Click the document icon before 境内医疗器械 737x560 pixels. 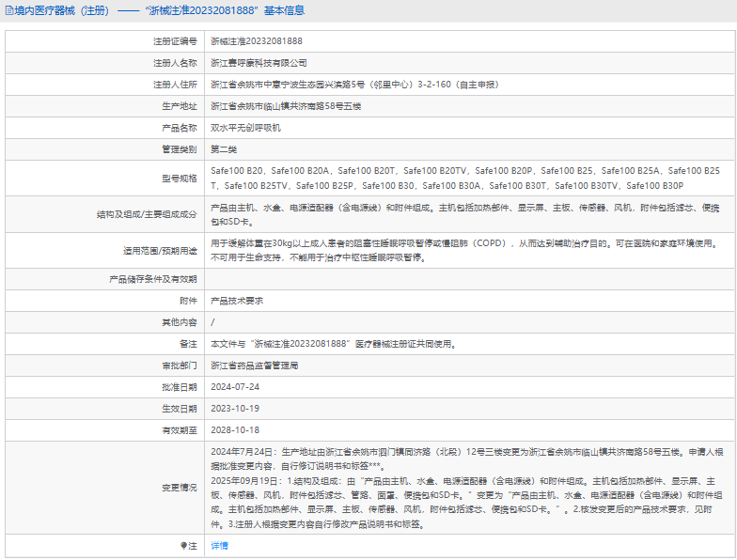point(9,10)
